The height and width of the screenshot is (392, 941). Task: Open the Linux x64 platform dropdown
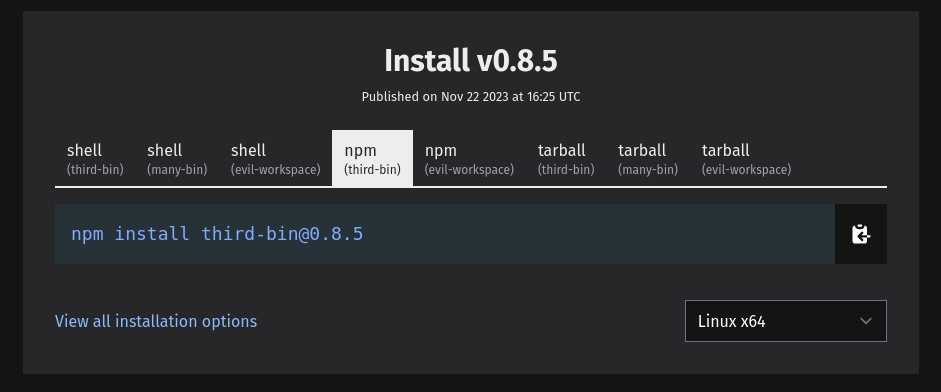coord(786,321)
